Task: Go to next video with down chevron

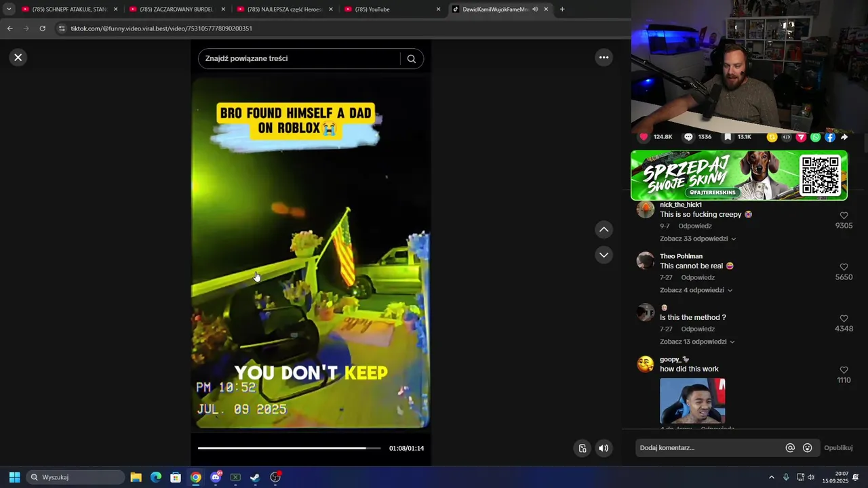Action: point(604,255)
